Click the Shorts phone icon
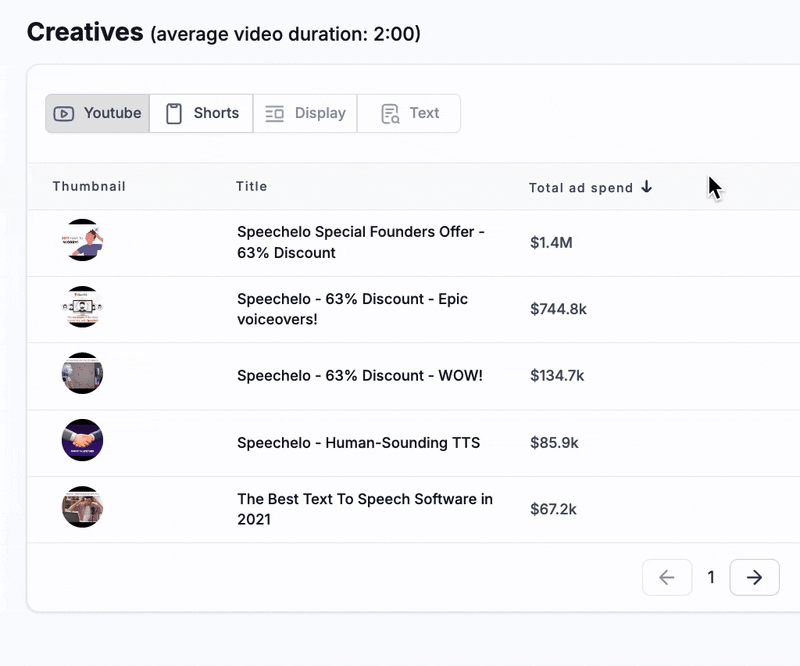This screenshot has height=666, width=800. tap(174, 114)
